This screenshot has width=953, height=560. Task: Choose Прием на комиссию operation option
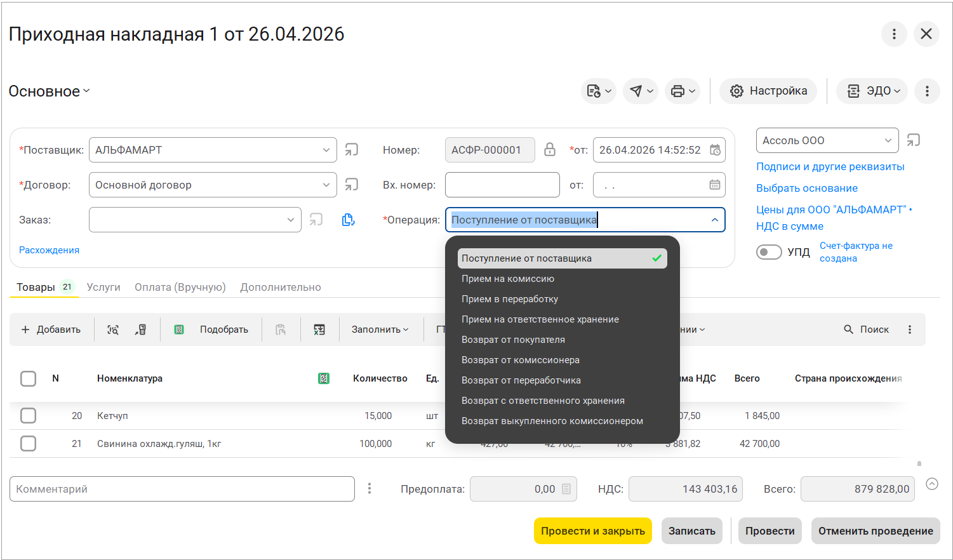pos(508,279)
